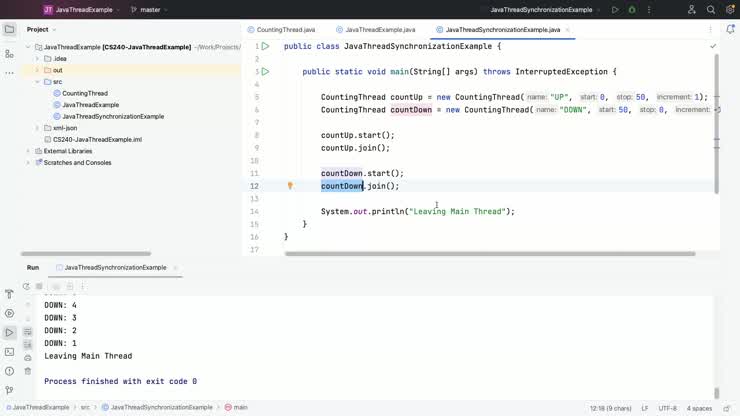This screenshot has width=740, height=416.
Task: Open Search Everywhere magnifier
Action: (x=711, y=9)
